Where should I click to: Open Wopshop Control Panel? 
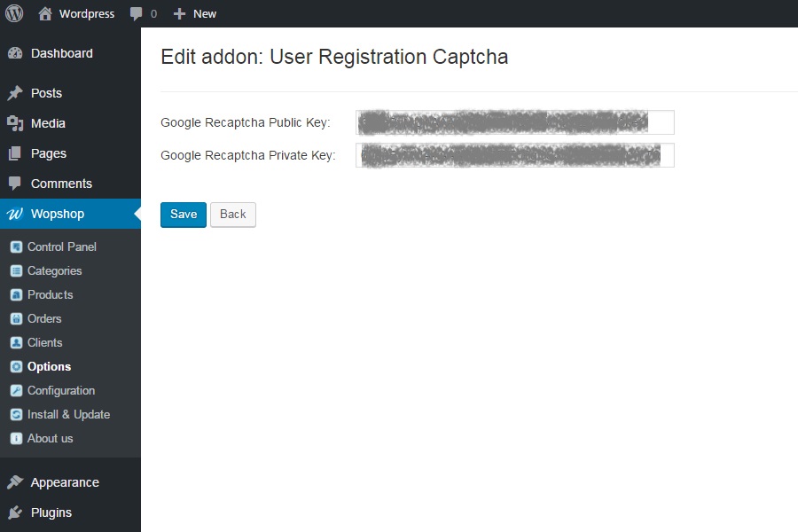point(61,246)
